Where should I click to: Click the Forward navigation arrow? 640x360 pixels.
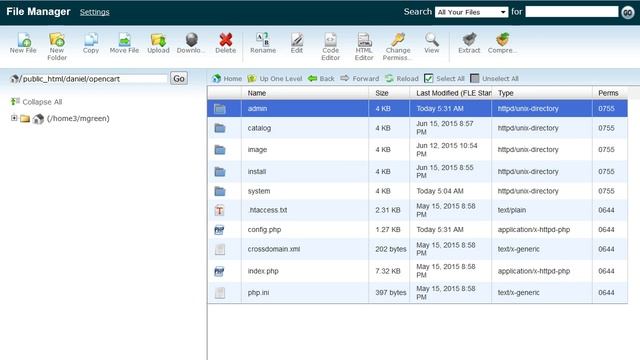point(360,78)
